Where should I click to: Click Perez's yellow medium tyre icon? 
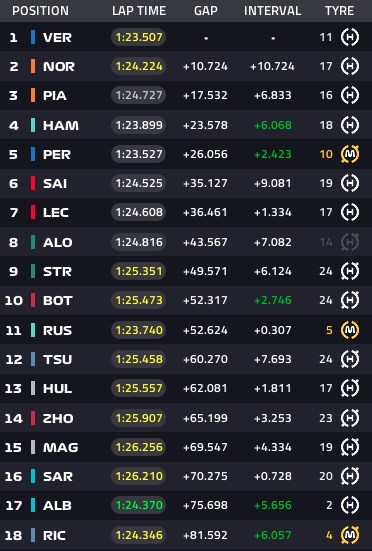point(350,154)
